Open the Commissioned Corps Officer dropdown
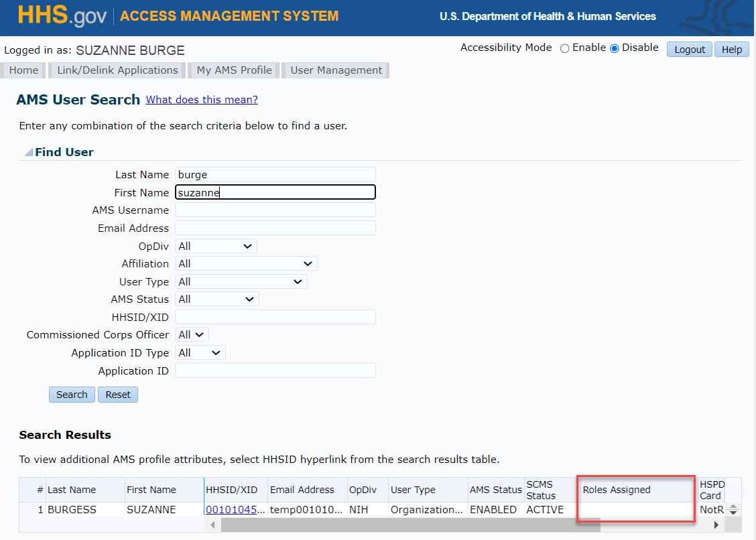This screenshot has width=756, height=540. pyautogui.click(x=192, y=334)
